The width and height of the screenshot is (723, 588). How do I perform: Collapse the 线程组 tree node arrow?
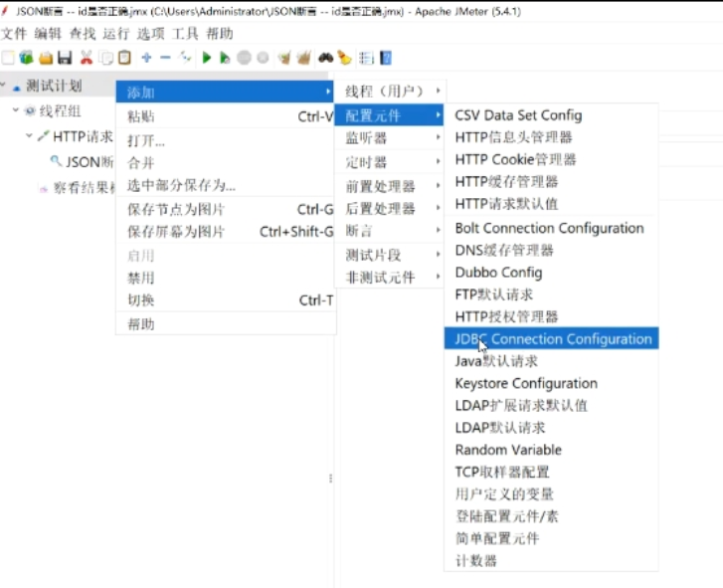(x=15, y=110)
